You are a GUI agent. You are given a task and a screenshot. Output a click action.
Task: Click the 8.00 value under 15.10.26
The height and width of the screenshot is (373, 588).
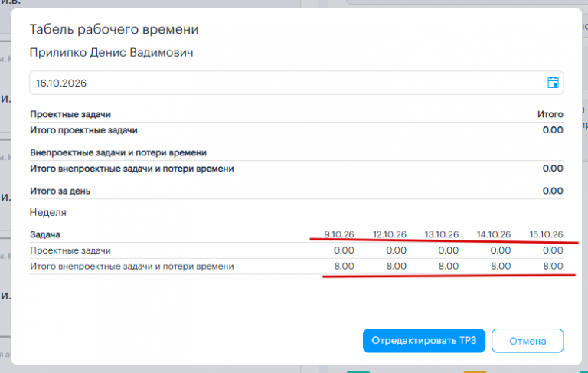click(x=553, y=266)
